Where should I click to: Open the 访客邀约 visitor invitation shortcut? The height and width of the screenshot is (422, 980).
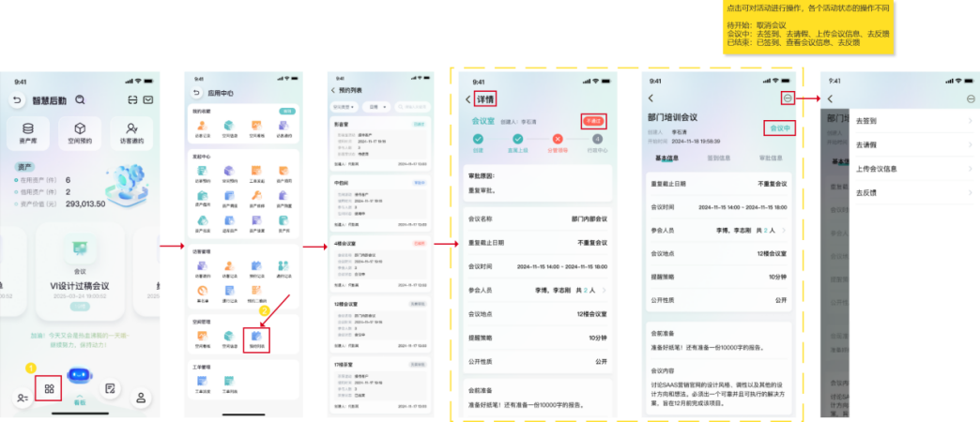point(131,134)
